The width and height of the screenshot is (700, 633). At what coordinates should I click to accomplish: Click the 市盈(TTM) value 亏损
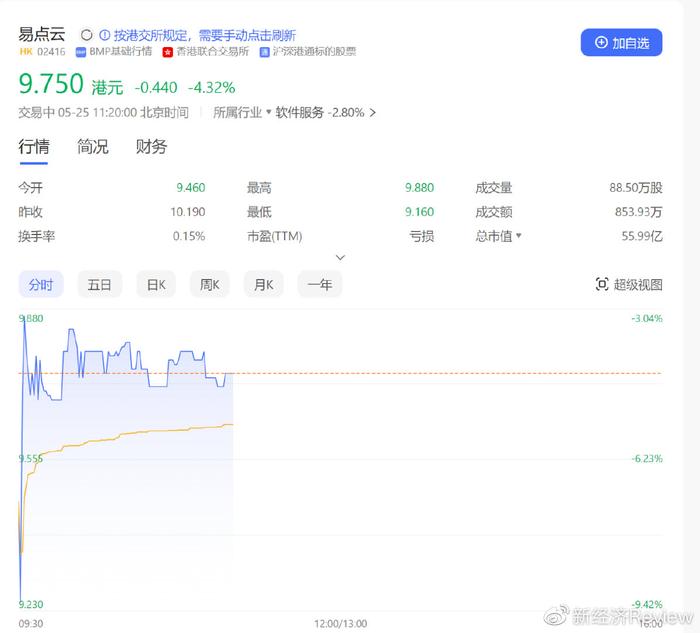[x=421, y=236]
